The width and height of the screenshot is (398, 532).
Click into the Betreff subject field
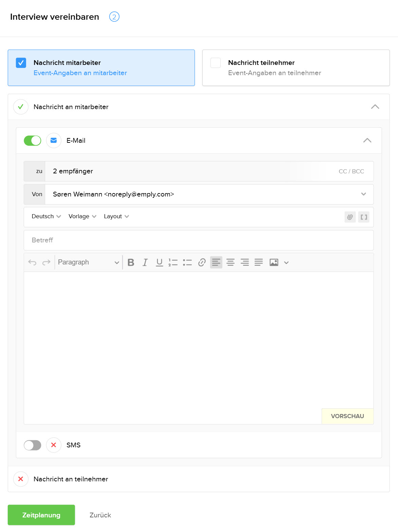click(x=199, y=240)
